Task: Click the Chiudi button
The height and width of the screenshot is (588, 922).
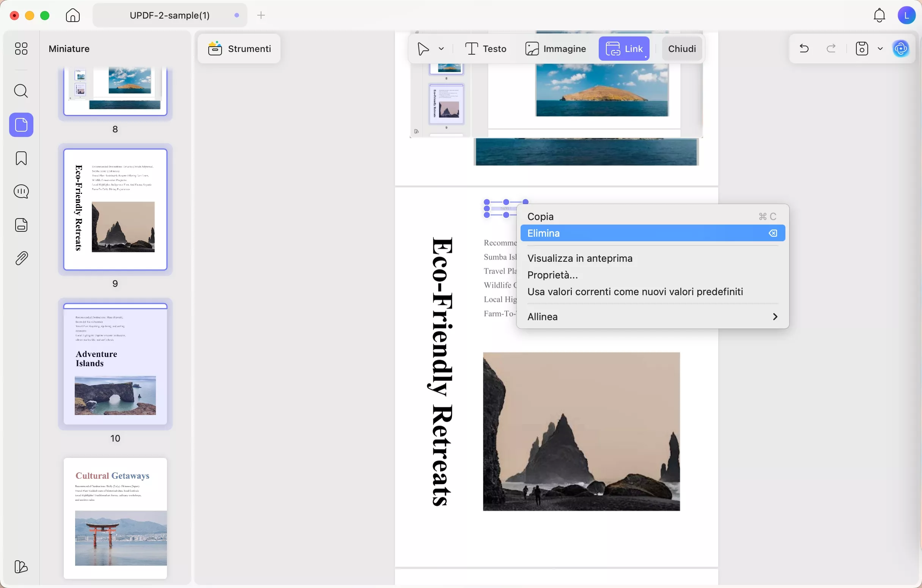Action: (681, 49)
